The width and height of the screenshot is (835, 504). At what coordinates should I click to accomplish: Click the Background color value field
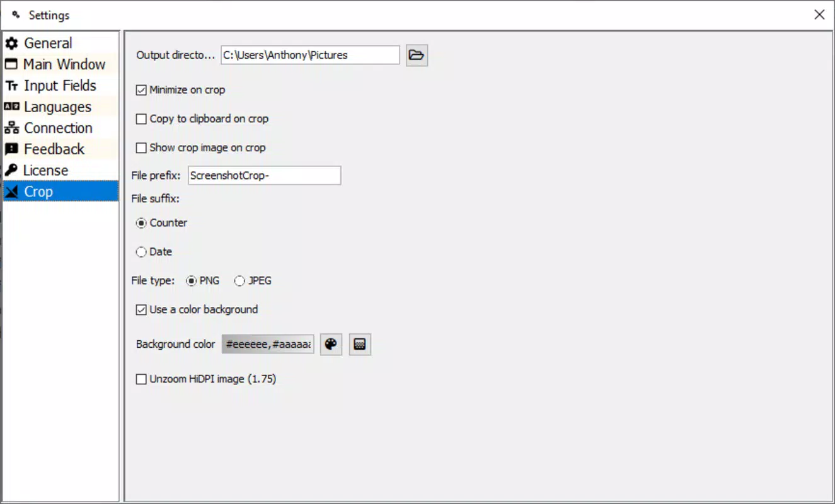[x=268, y=345]
